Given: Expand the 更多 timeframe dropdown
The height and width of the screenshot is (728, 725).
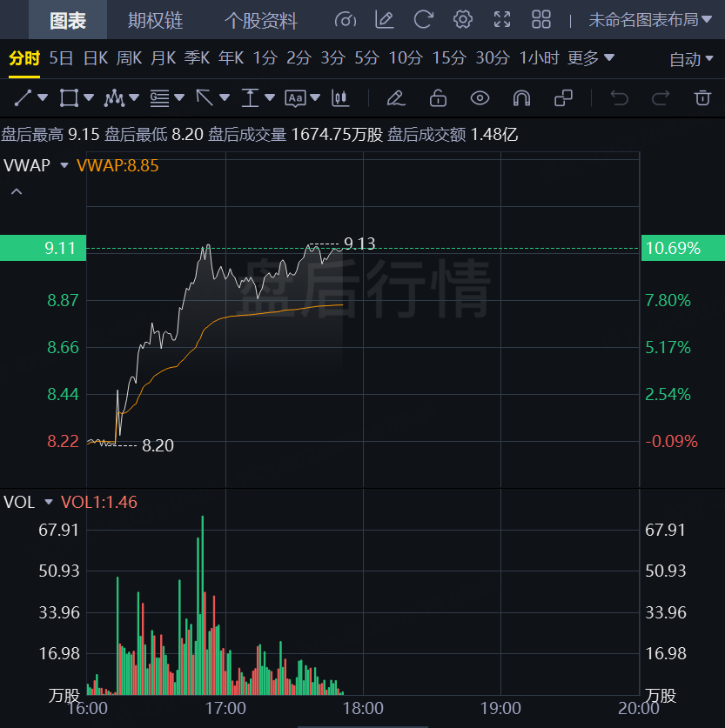Looking at the screenshot, I should pyautogui.click(x=591, y=58).
